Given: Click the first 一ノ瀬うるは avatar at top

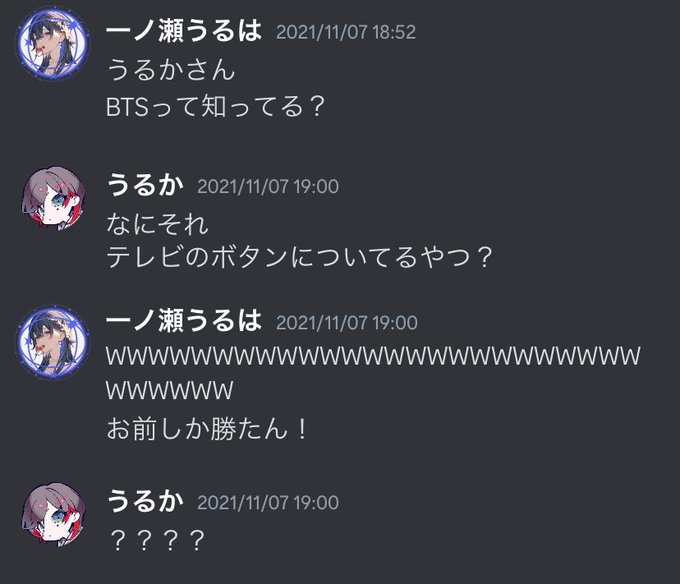Looking at the screenshot, I should 53,43.
